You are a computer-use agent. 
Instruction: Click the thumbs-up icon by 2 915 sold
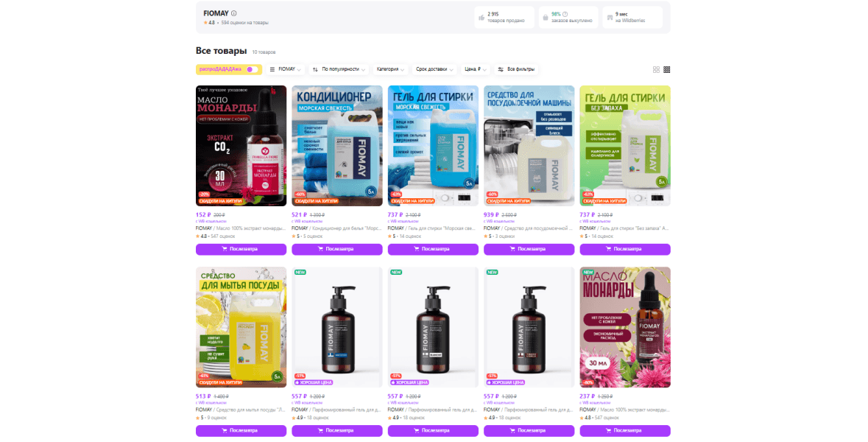click(481, 18)
